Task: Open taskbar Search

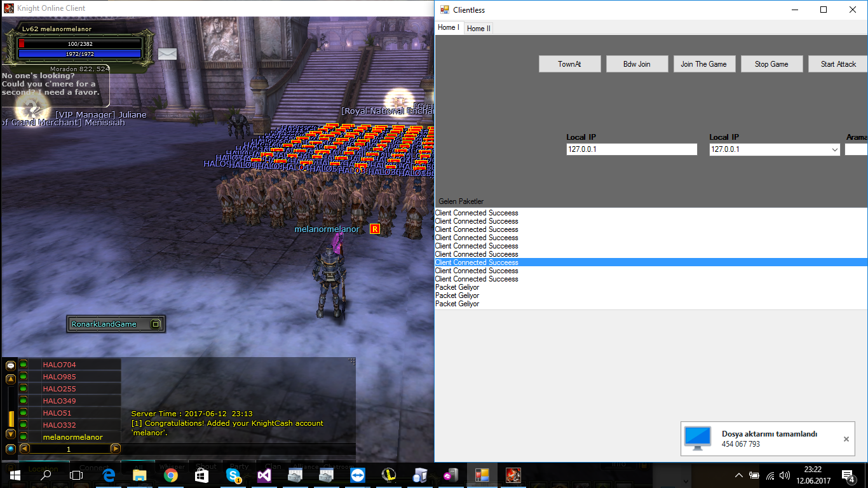Action: coord(46,475)
